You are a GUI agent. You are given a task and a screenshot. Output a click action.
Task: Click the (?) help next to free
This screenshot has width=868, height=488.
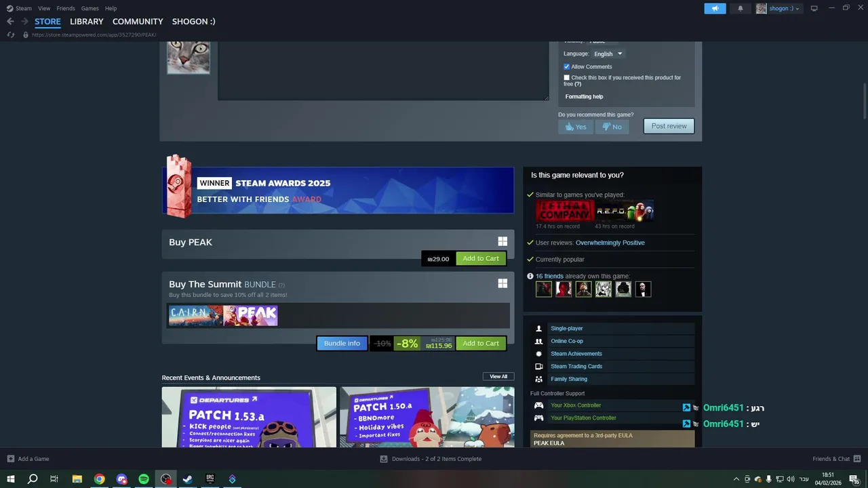click(x=578, y=84)
